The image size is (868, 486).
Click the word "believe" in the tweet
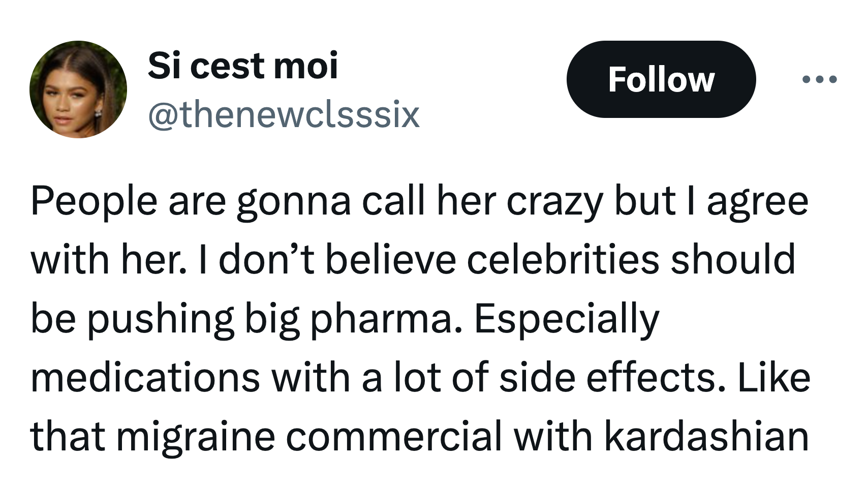click(390, 259)
